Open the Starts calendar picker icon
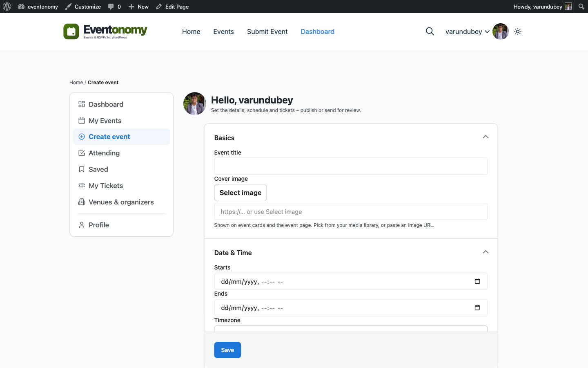Screen dimensions: 588x368 pos(477,281)
